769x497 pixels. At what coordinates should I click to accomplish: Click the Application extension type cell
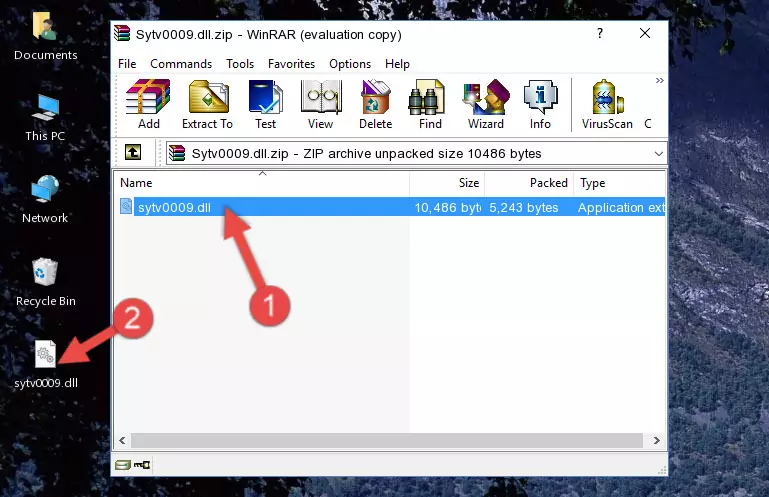click(x=621, y=208)
